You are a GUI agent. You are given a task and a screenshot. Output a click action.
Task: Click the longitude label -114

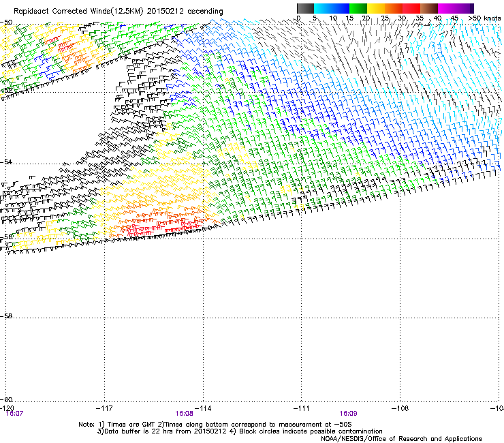pyautogui.click(x=203, y=408)
